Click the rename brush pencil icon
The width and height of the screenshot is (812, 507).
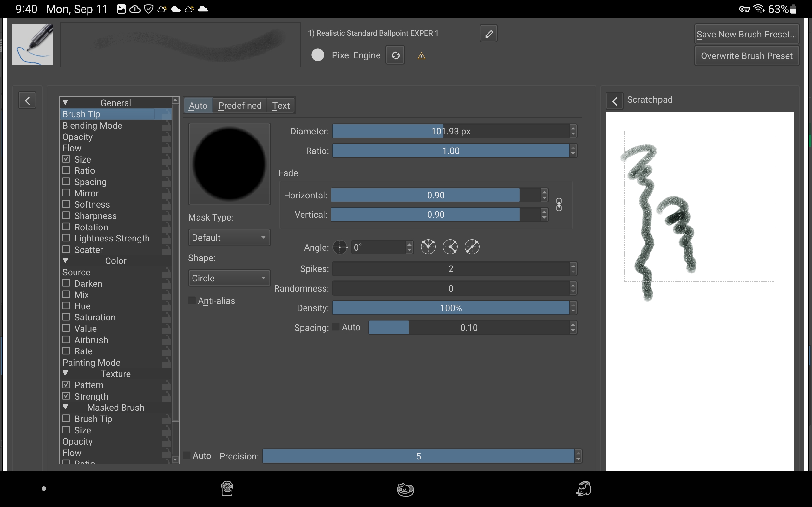pos(488,34)
